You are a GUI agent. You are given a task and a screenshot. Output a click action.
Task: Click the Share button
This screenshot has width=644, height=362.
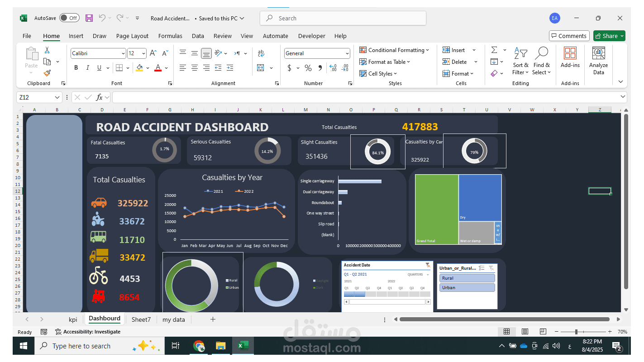pyautogui.click(x=609, y=36)
